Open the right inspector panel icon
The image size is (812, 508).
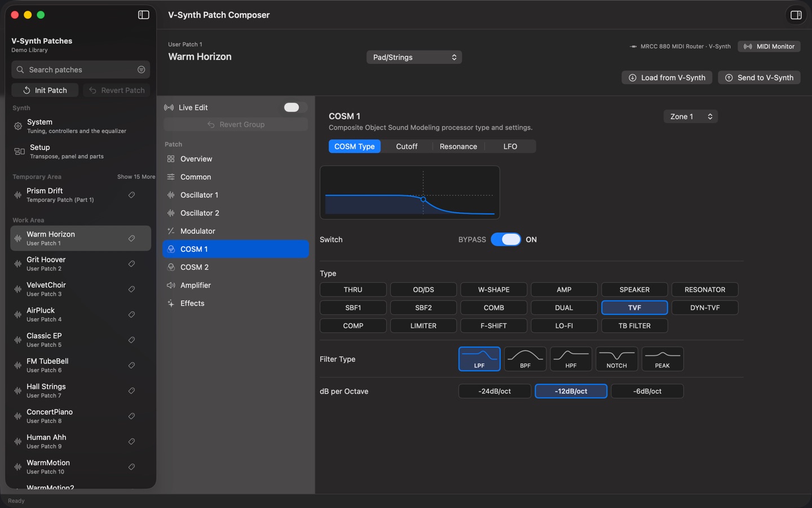(x=796, y=15)
